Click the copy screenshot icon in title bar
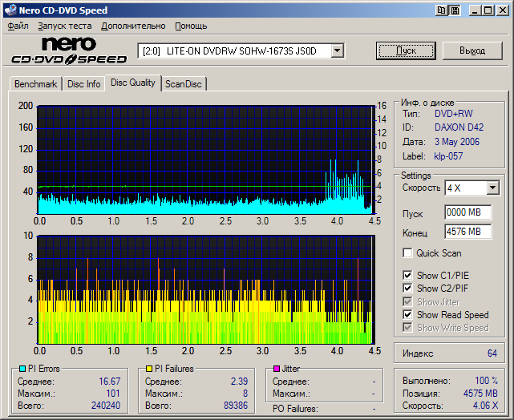The width and height of the screenshot is (514, 420). tap(442, 10)
